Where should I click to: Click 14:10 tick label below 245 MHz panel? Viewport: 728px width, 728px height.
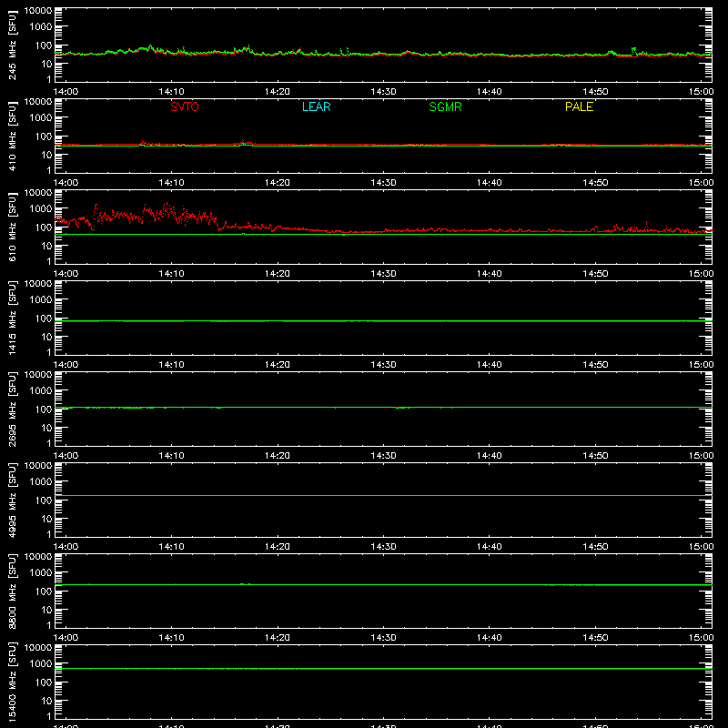pyautogui.click(x=171, y=92)
